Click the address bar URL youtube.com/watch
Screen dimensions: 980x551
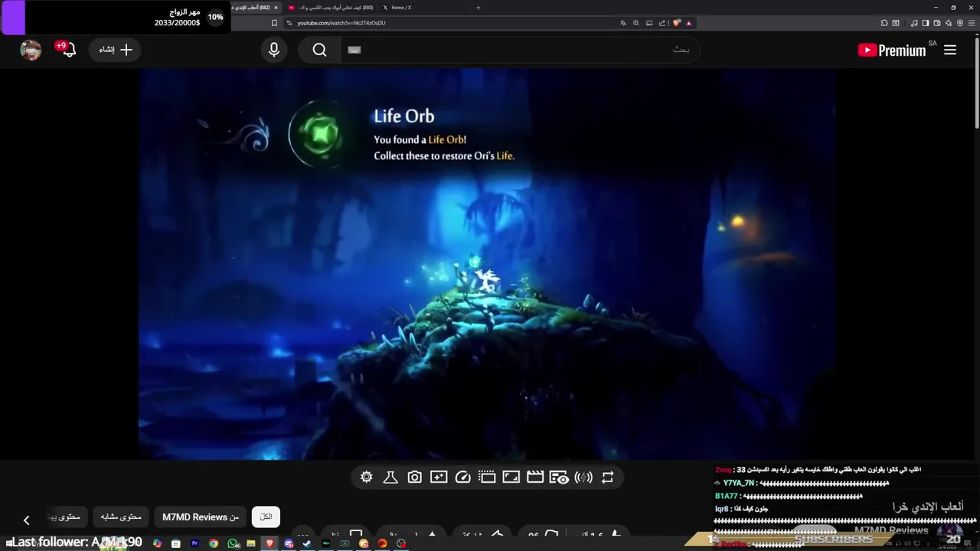341,23
